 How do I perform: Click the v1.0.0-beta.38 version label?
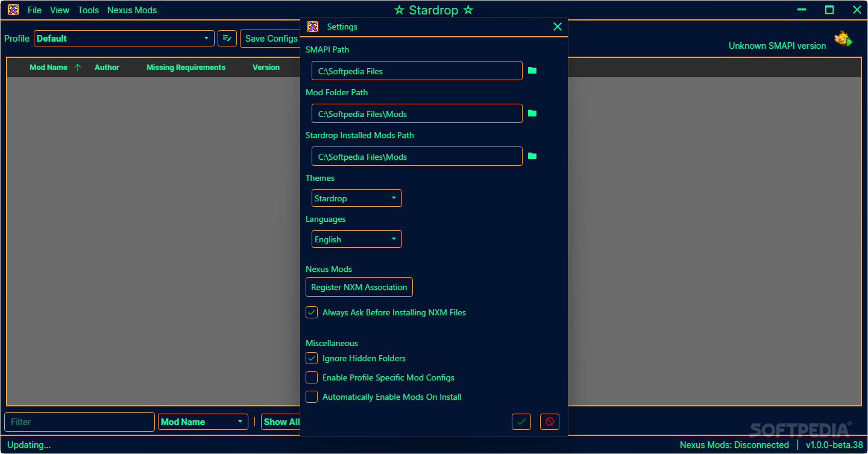(x=834, y=445)
